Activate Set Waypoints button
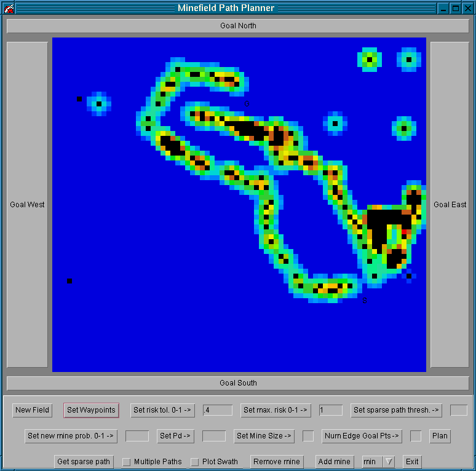This screenshot has height=471, width=476. [x=91, y=410]
